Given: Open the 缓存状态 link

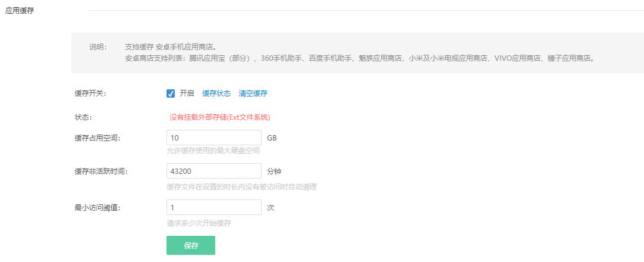Looking at the screenshot, I should click(x=216, y=93).
